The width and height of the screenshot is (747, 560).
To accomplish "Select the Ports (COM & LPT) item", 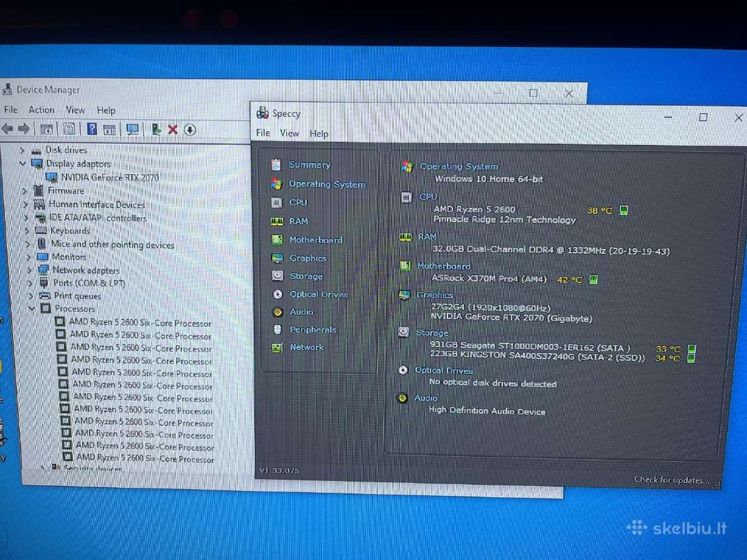I will [89, 283].
